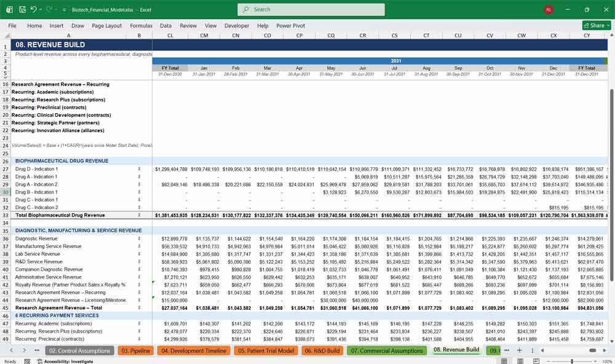Switch to 03. Pipeline sheet tab
The height and width of the screenshot is (364, 615).
coord(136,350)
